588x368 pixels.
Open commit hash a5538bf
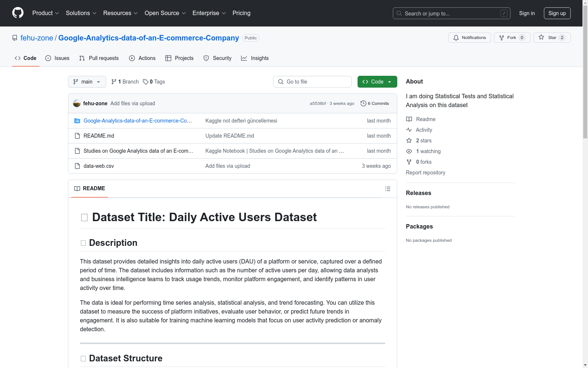pos(318,103)
